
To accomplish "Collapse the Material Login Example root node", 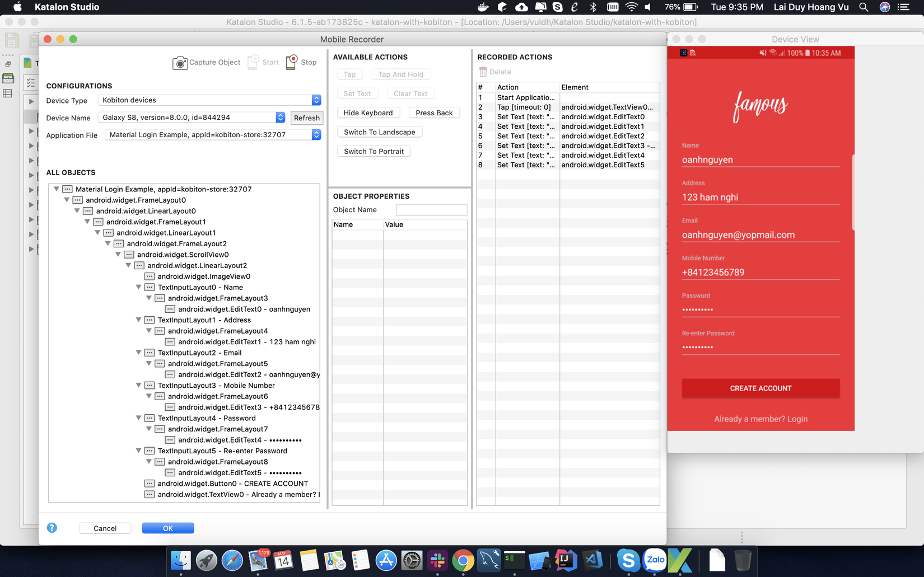I will (57, 189).
